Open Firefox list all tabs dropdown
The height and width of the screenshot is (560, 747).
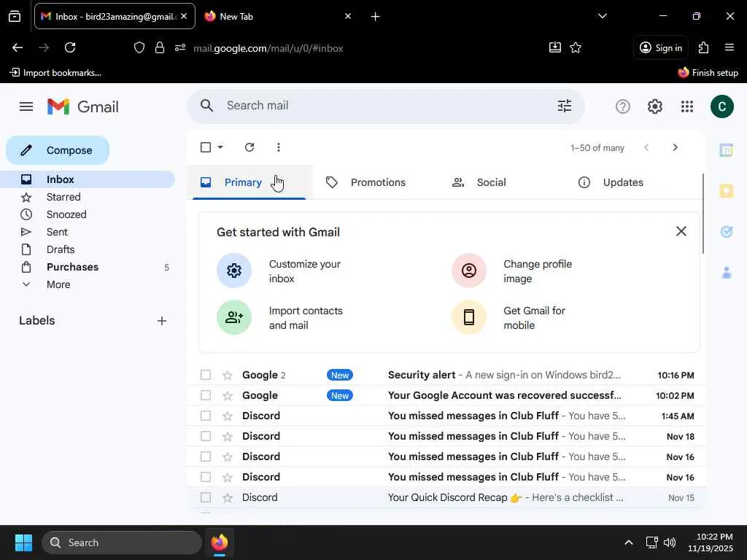[x=602, y=16]
